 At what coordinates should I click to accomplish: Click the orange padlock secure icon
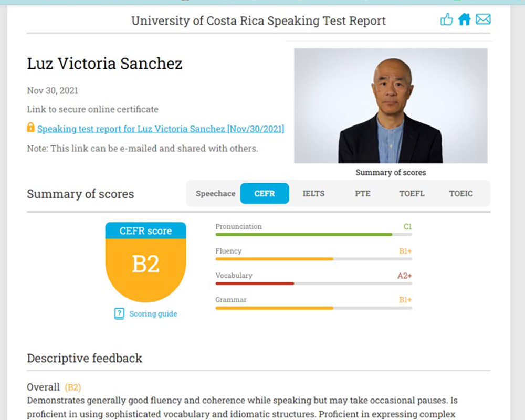tap(30, 127)
